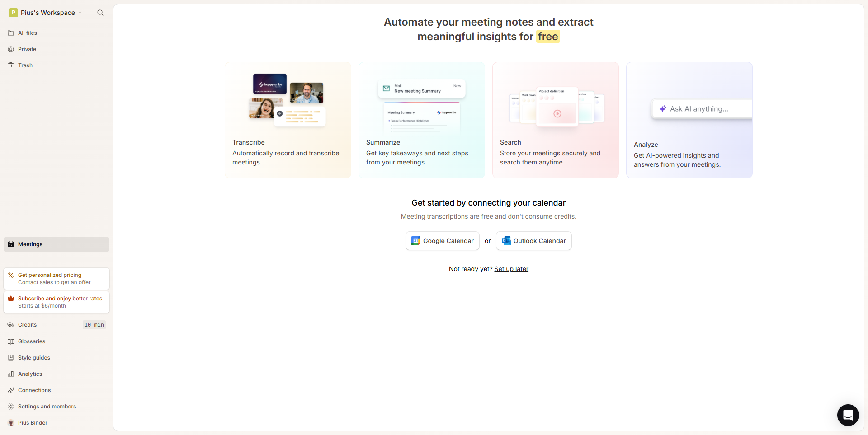
Task: Click the Connections plug icon
Action: (11, 390)
